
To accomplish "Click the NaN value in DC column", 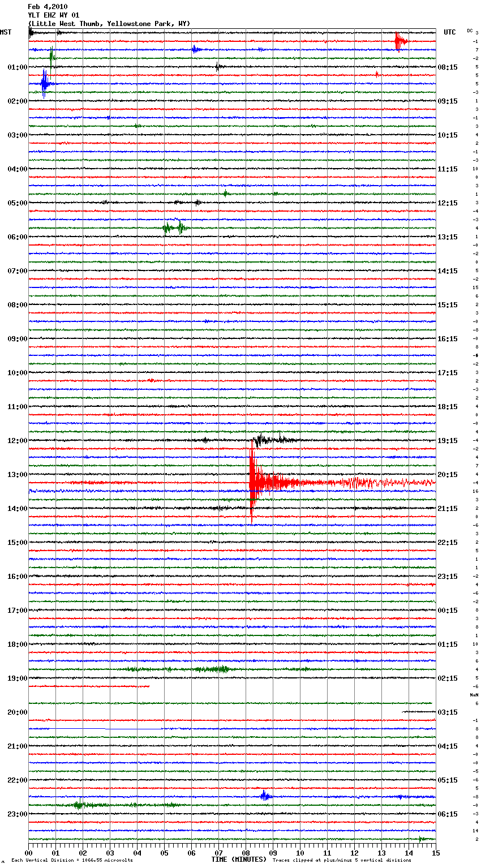I will click(474, 695).
